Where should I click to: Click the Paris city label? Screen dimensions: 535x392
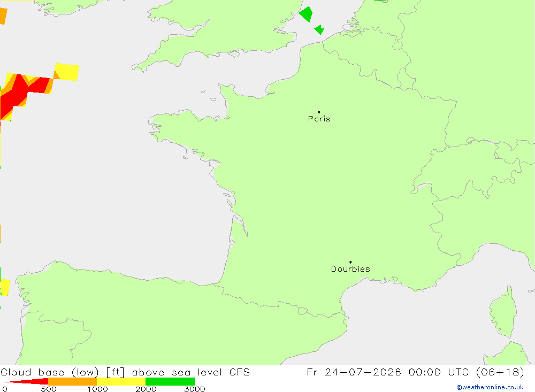(319, 119)
